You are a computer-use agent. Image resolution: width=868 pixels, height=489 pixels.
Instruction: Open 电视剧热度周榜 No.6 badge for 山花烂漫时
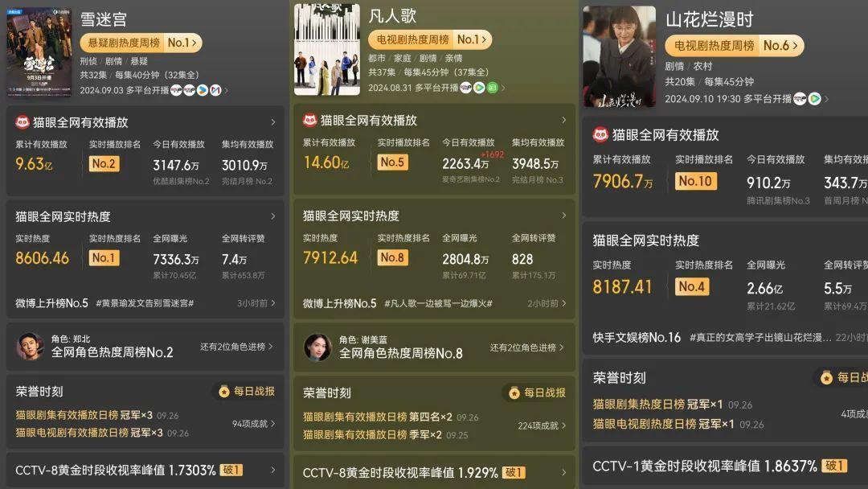coord(734,46)
